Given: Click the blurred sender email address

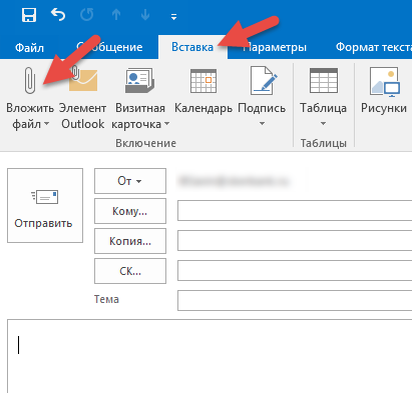Looking at the screenshot, I should (234, 181).
